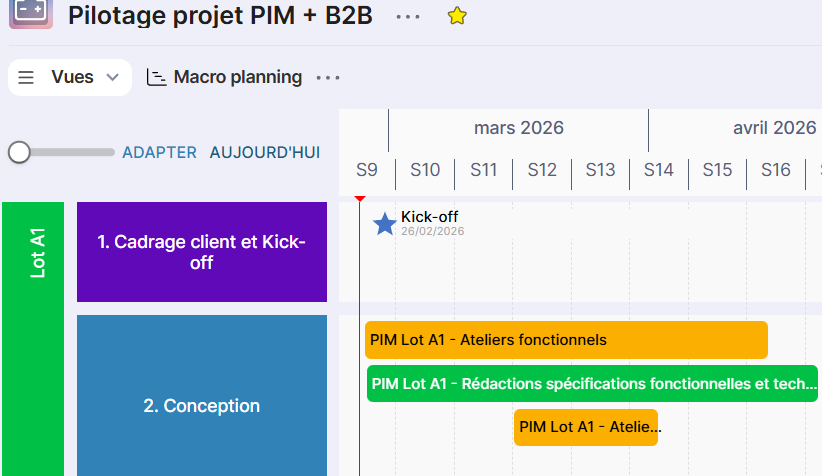Click the AUJOURD'HUI button

tap(264, 152)
